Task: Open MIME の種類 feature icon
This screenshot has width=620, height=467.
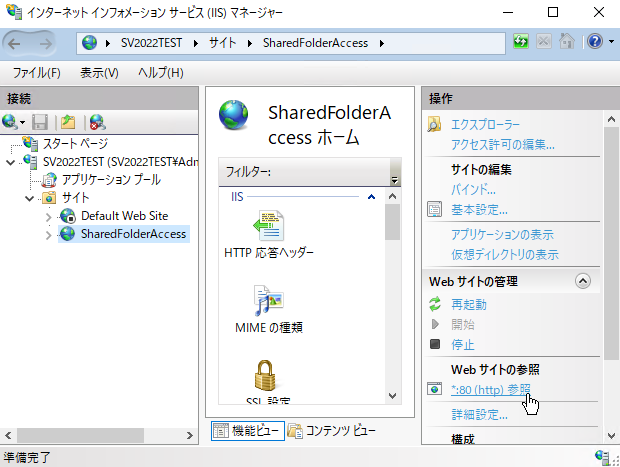Action: pos(268,301)
